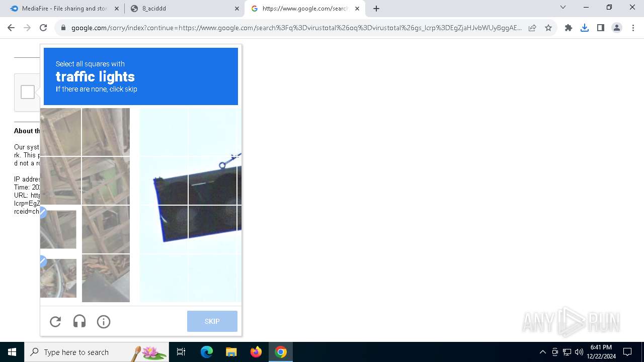644x362 pixels.
Task: Select the tile with dry leaves on top
Action: click(106, 278)
